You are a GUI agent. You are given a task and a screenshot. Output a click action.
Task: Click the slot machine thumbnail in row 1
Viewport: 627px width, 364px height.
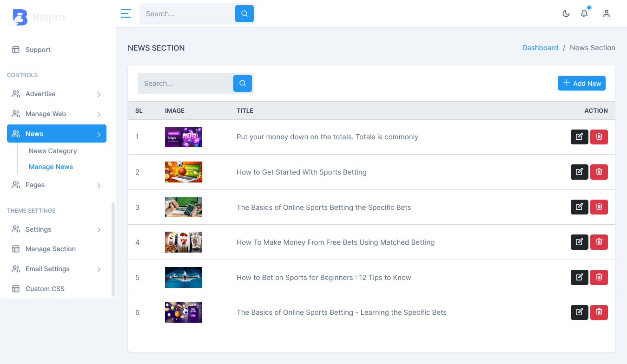[184, 137]
